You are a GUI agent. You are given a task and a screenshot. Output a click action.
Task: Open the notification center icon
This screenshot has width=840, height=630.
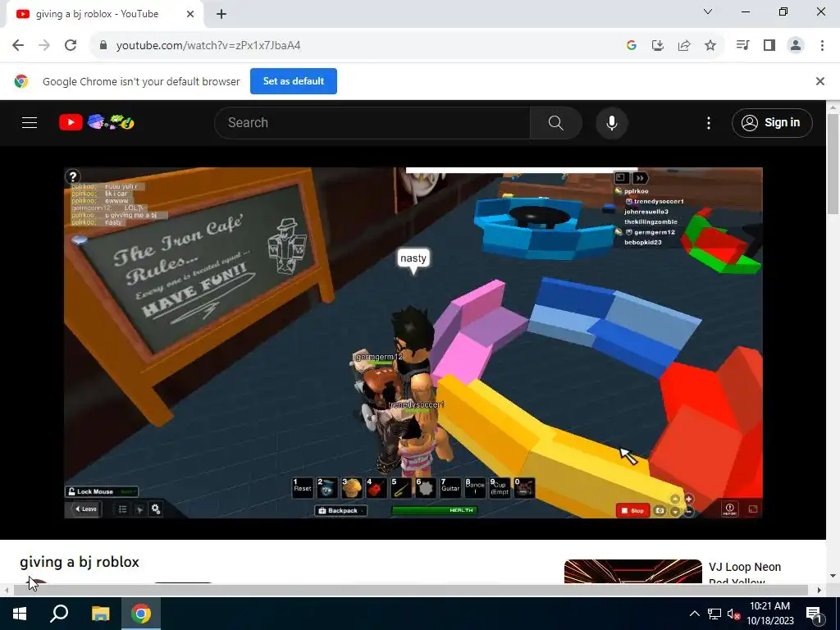pos(814,614)
